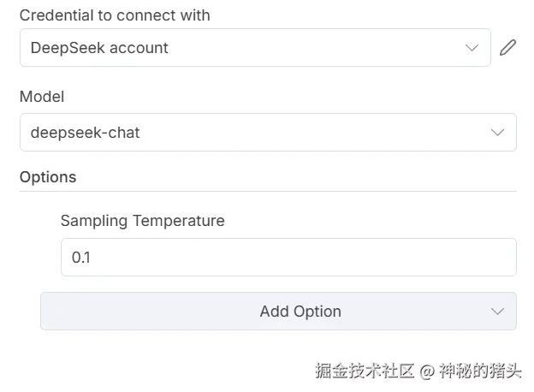Click the chevron in the credential selector
This screenshot has width=534, height=392.
472,48
